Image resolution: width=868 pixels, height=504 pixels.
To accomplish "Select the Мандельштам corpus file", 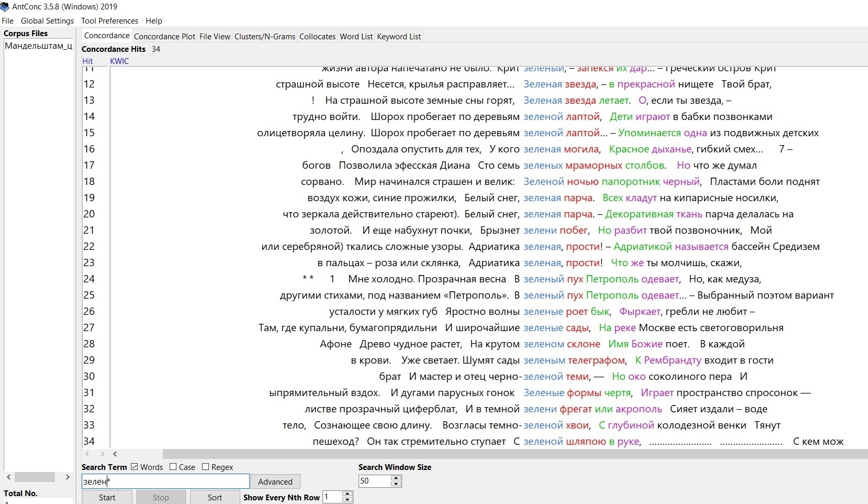I will pyautogui.click(x=38, y=46).
